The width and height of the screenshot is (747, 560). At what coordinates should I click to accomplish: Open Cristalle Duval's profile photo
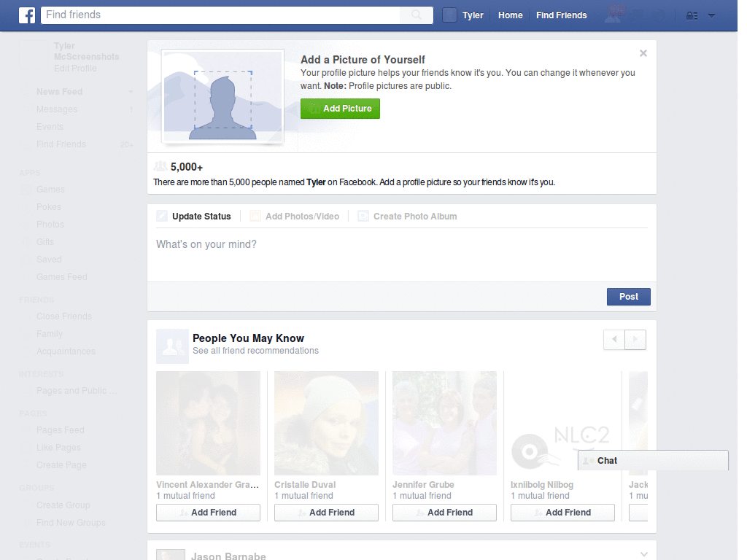[x=326, y=424]
